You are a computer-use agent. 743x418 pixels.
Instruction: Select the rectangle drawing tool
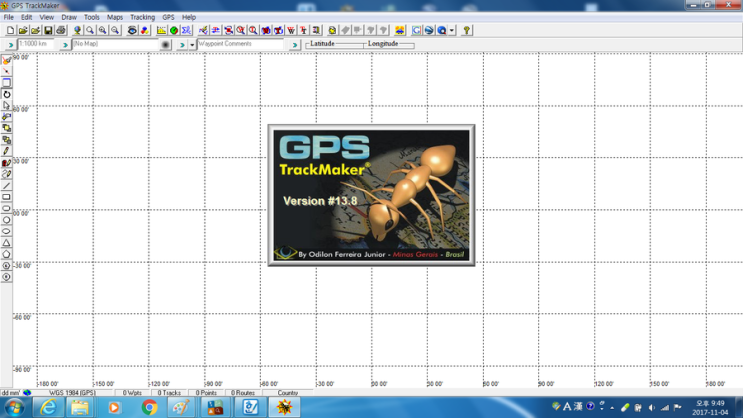coord(6,197)
